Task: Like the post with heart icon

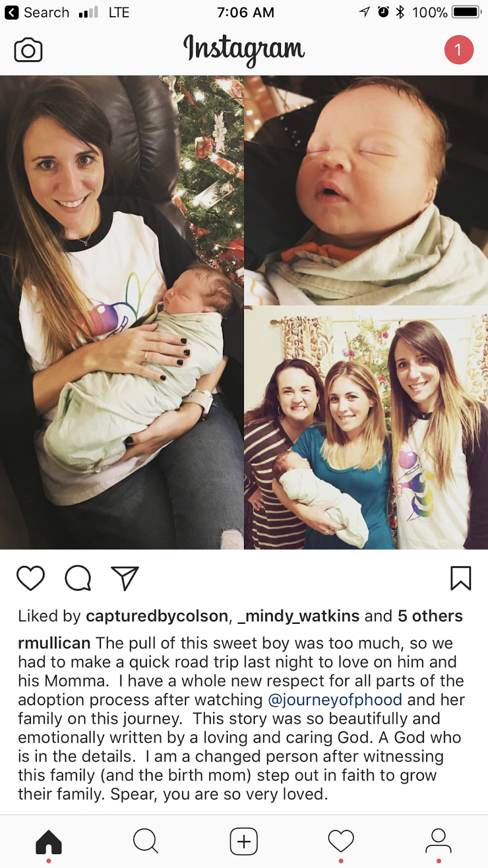Action: [x=30, y=578]
